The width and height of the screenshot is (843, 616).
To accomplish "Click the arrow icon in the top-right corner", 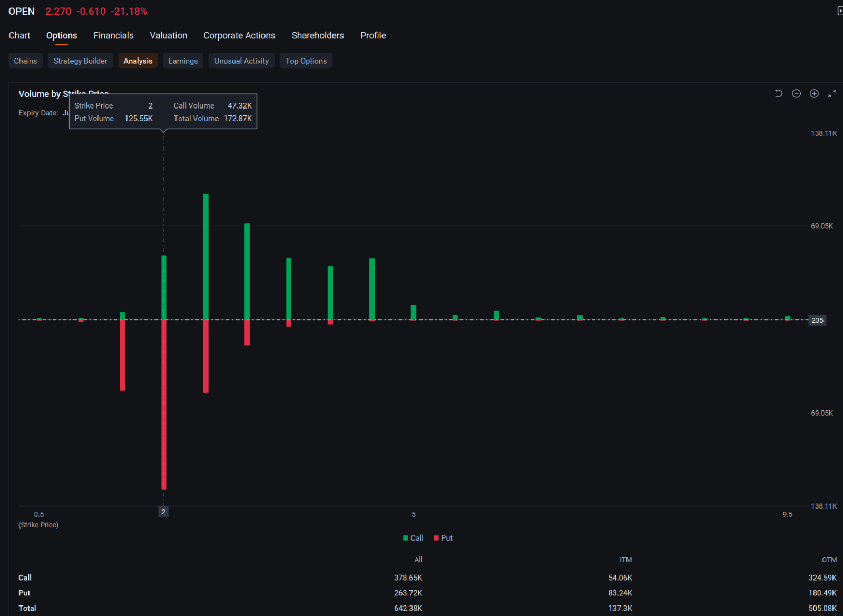I will (839, 11).
